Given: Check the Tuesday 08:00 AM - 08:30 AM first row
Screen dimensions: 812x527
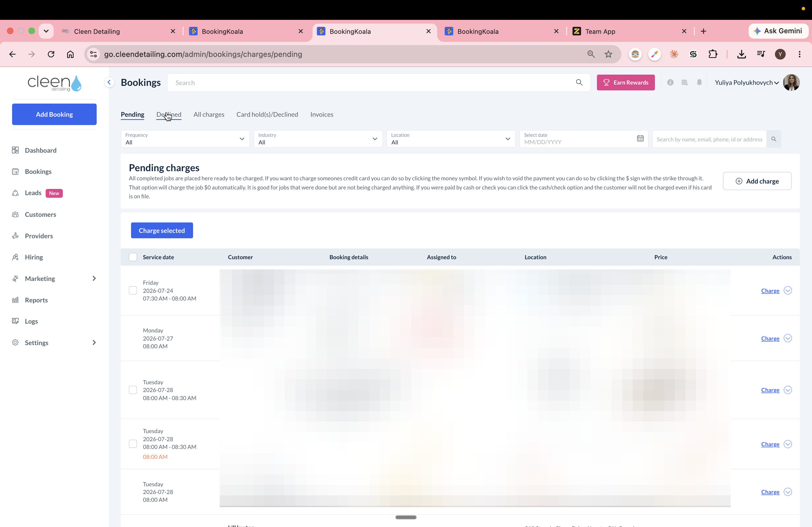Looking at the screenshot, I should click(133, 390).
